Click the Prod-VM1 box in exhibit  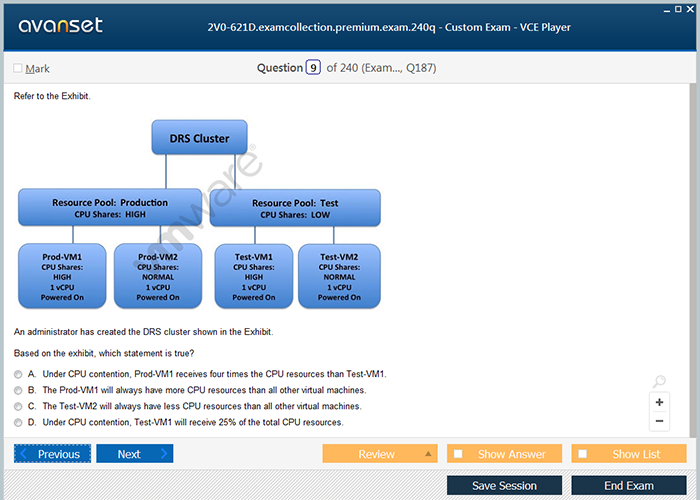62,276
